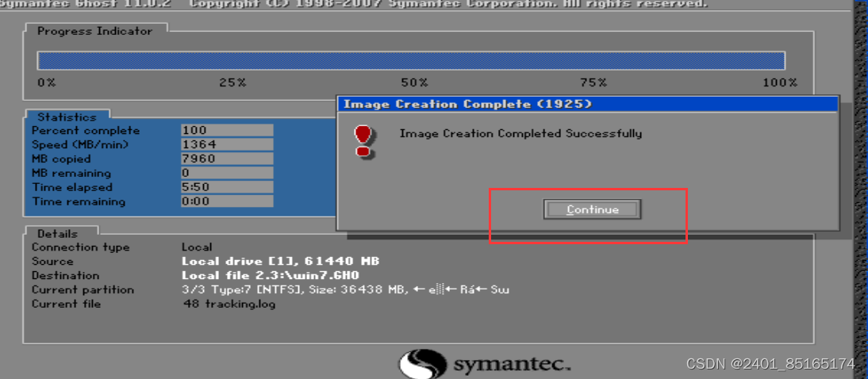This screenshot has height=379, width=868.
Task: Select the Percent complete value 100
Action: (227, 131)
